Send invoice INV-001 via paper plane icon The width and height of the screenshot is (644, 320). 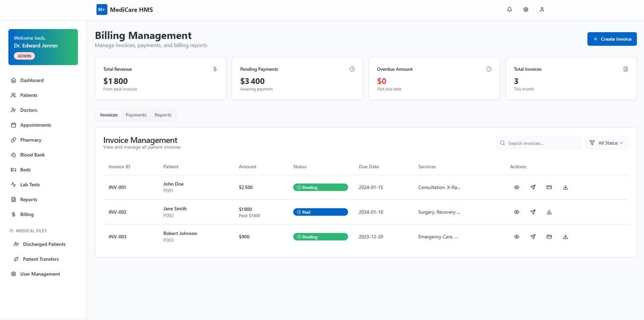(x=533, y=188)
